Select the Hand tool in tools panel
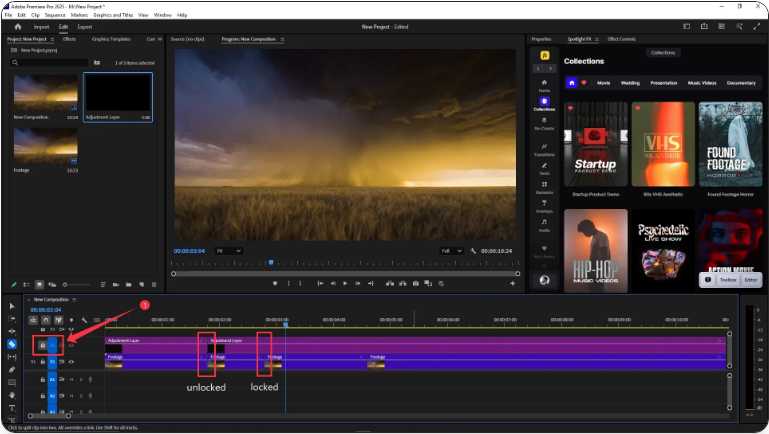The height and width of the screenshot is (434, 769). pyautogui.click(x=12, y=395)
